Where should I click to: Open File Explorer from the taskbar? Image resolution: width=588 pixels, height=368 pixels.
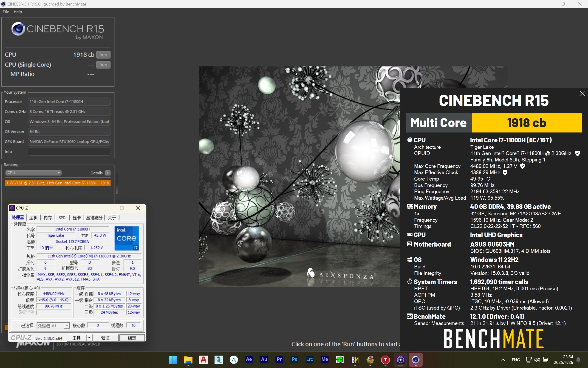pos(188,359)
